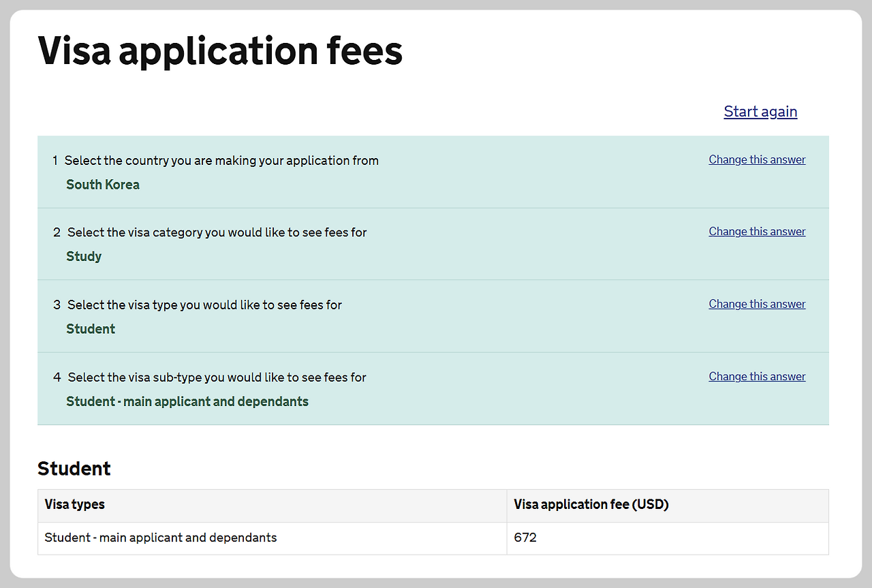Change the answer for the Student visa type

pyautogui.click(x=757, y=304)
